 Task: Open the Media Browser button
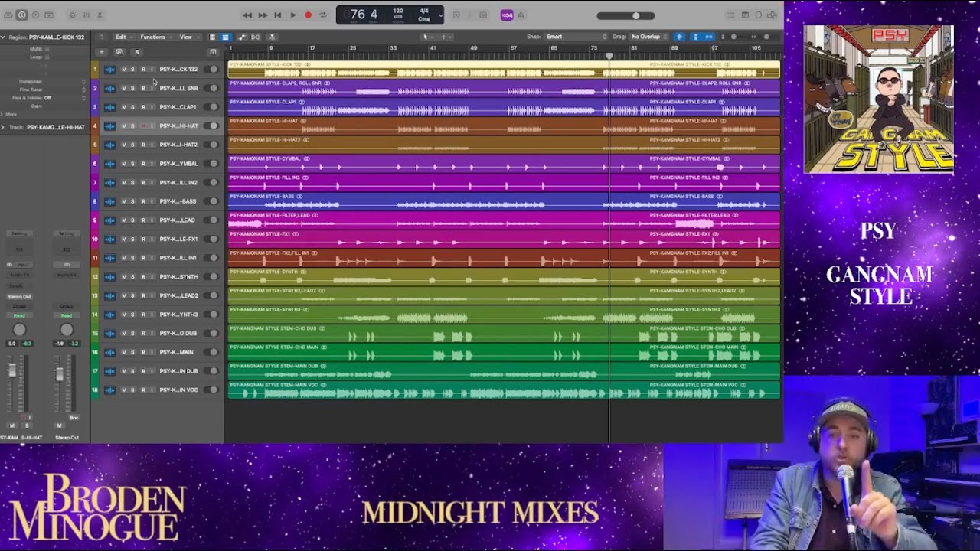[773, 15]
